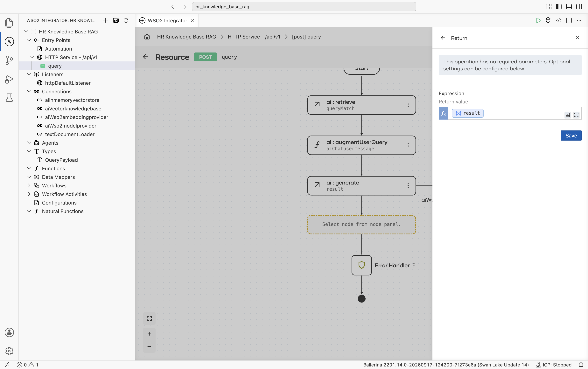Toggle the primary side bar layout
This screenshot has width=588, height=369.
click(559, 7)
